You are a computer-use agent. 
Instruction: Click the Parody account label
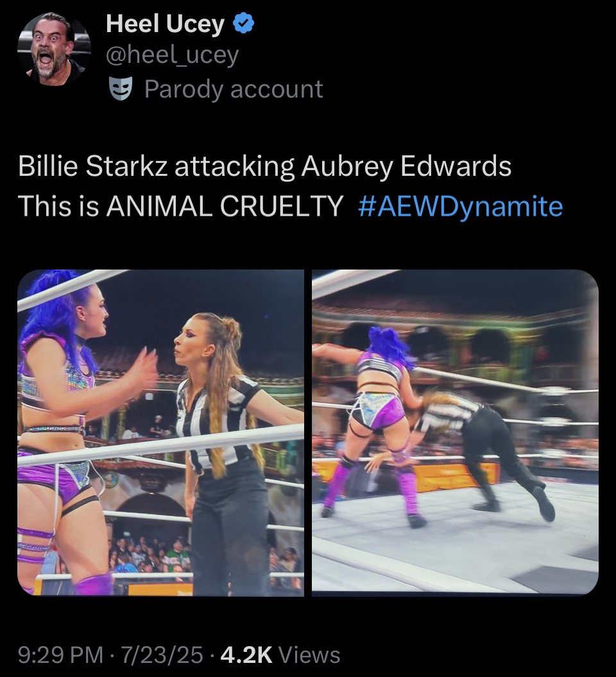pos(234,89)
